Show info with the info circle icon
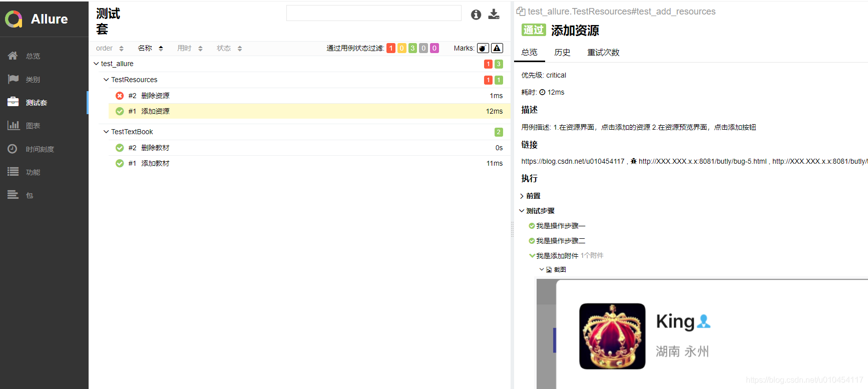This screenshot has width=868, height=389. (476, 15)
